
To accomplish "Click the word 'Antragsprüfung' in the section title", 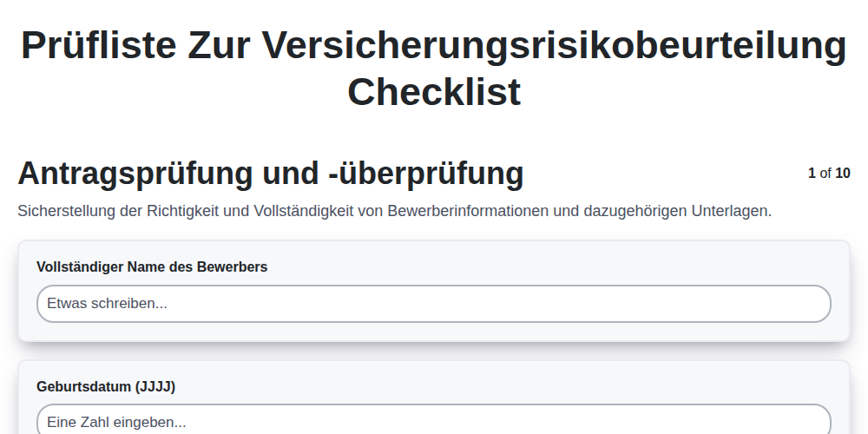I will pos(136,174).
